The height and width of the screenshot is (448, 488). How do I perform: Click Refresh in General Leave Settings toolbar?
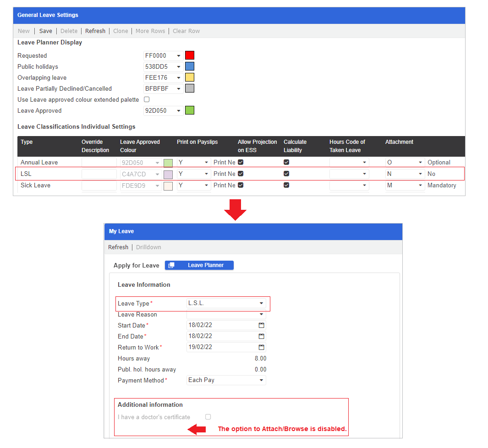95,31
